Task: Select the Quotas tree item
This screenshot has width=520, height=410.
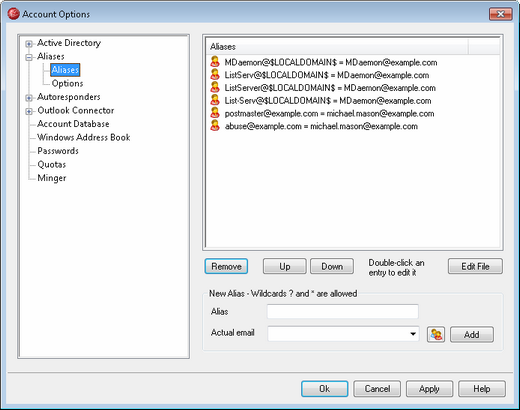Action: [52, 164]
